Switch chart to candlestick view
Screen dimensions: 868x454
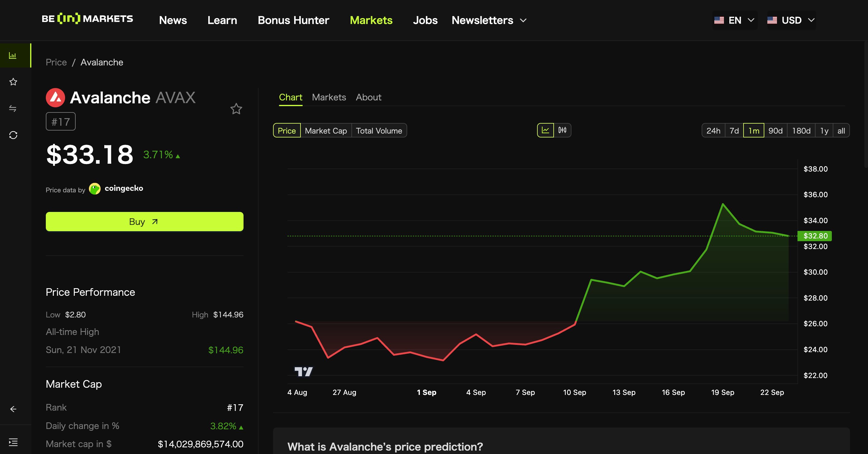tap(562, 131)
